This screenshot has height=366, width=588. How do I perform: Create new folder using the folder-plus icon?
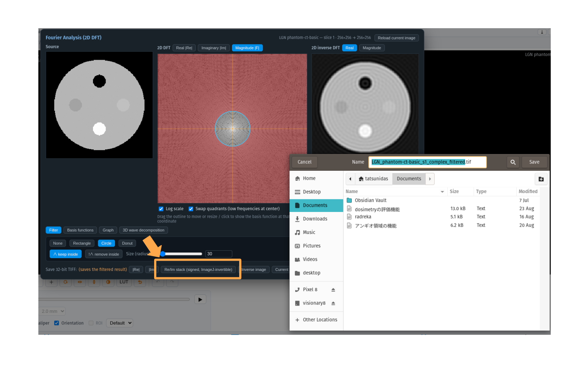(x=541, y=179)
